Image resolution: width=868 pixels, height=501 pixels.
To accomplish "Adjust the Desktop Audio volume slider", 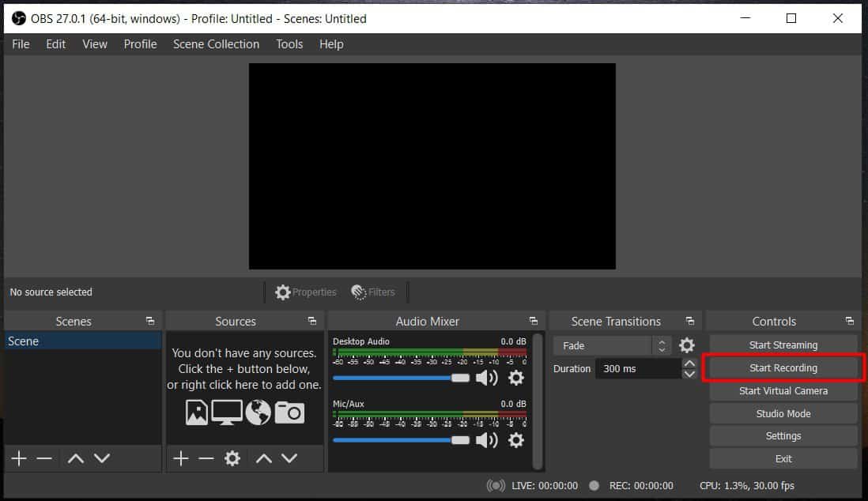I will click(402, 378).
